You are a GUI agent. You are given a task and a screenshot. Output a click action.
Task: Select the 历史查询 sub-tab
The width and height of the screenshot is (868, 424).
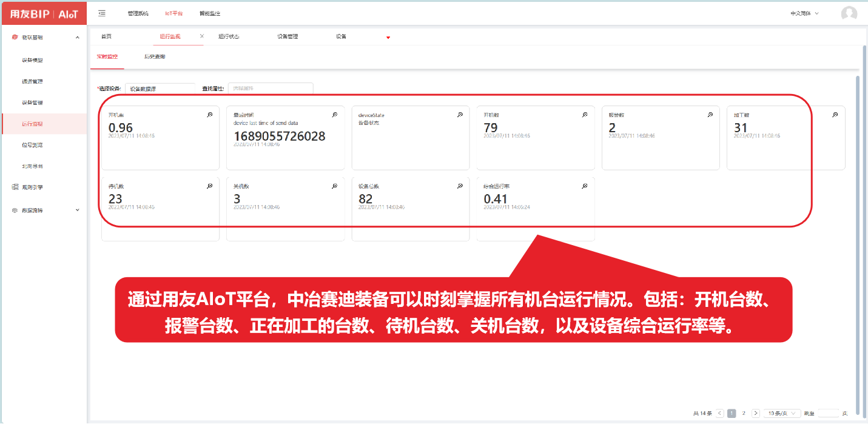(x=155, y=56)
